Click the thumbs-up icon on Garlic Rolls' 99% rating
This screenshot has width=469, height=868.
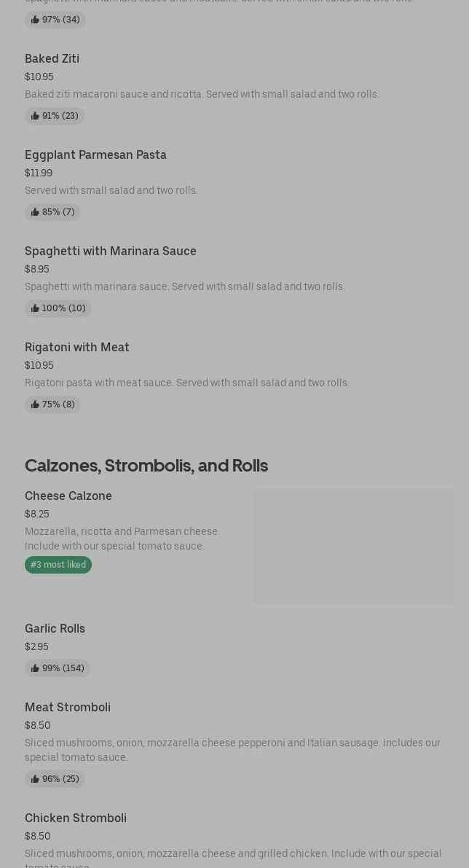pos(35,668)
